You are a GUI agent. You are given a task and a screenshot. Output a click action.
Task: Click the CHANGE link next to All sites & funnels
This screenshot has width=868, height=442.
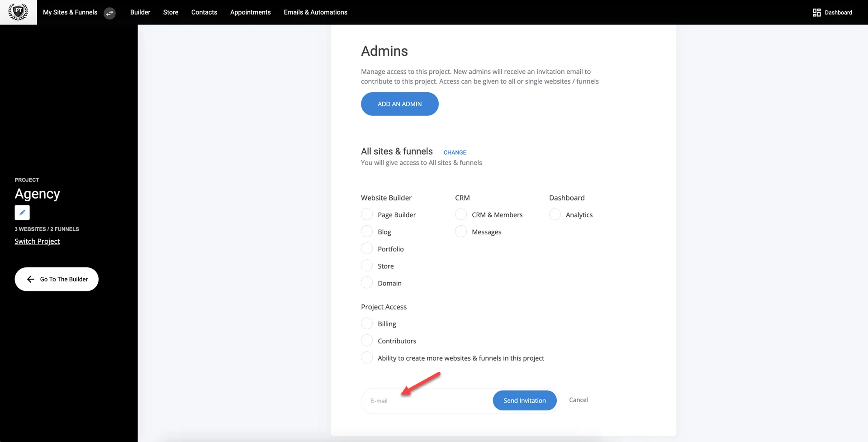454,152
